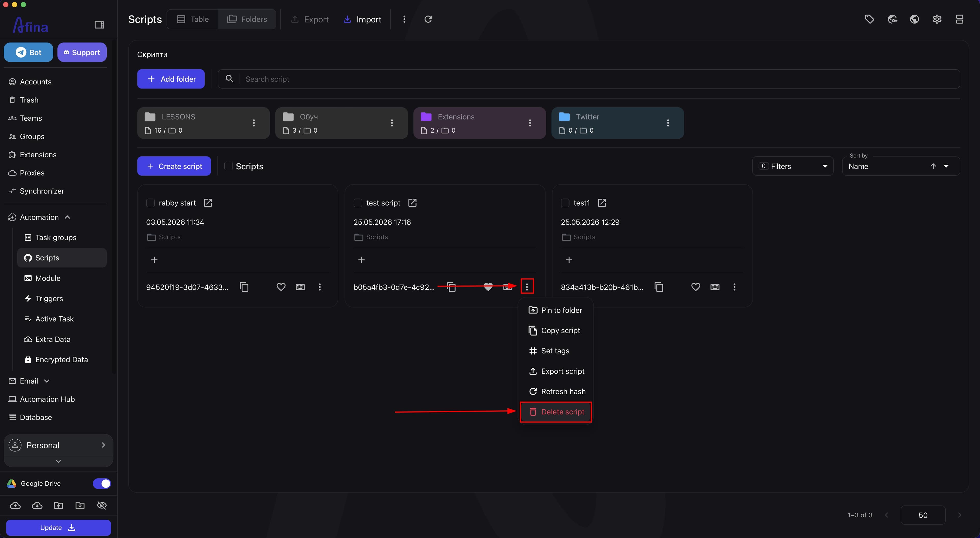Click the hidden eye icon in bottom bar

click(102, 505)
